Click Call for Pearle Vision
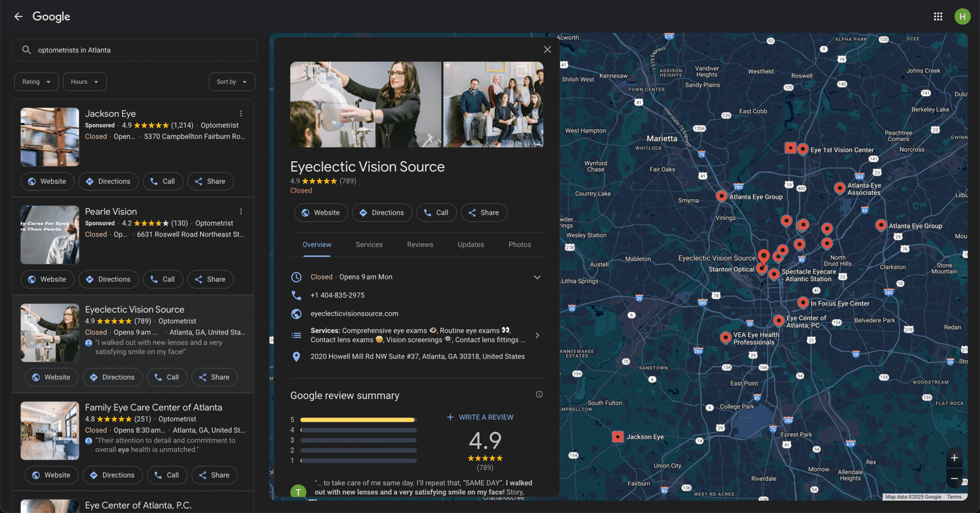 (163, 279)
